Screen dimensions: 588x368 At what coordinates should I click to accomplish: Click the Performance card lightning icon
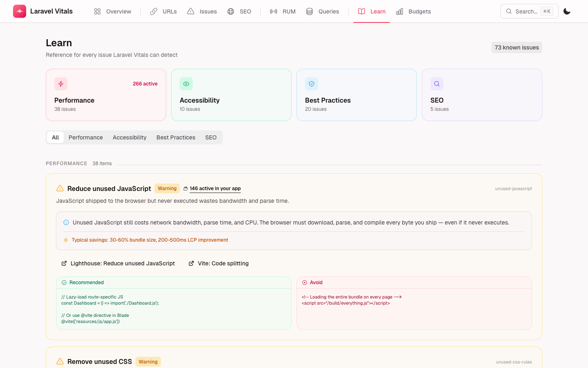61,84
